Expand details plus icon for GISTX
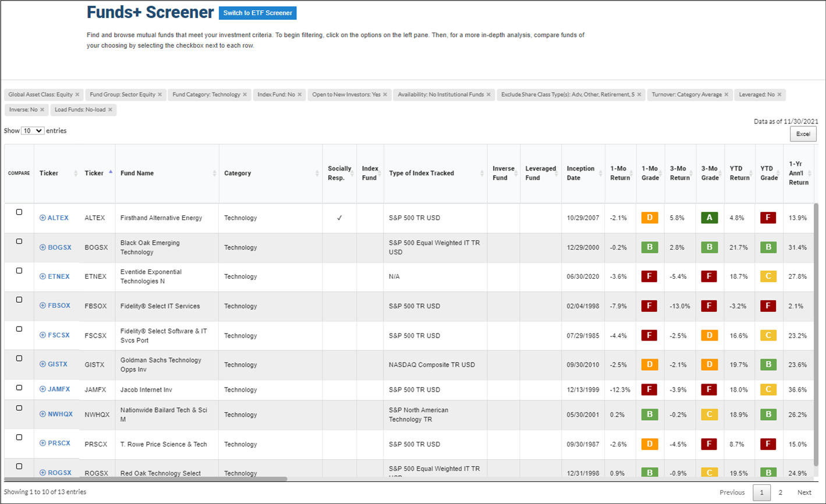This screenshot has width=826, height=504. (x=42, y=364)
